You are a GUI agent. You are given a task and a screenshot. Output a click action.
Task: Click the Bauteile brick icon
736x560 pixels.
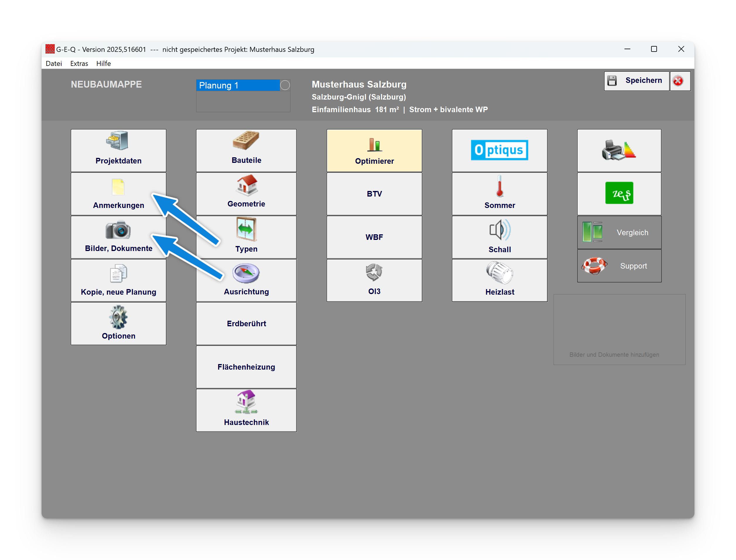click(246, 140)
